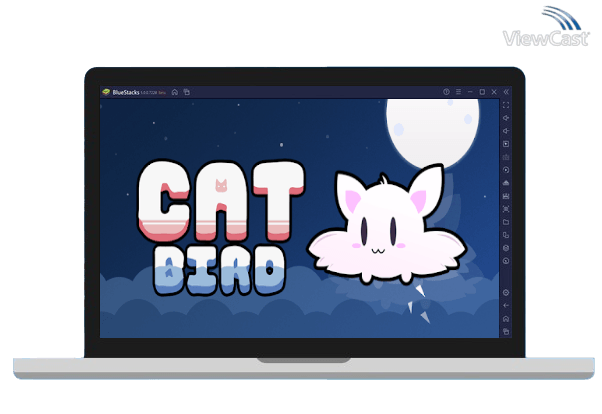Go to BlueStacks home tab icon

pyautogui.click(x=175, y=92)
